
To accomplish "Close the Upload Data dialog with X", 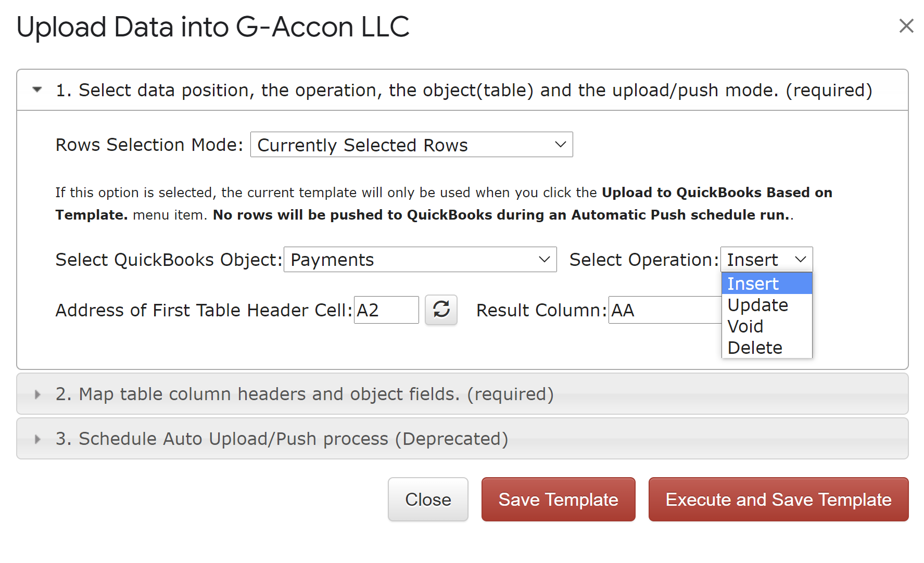I will point(906,25).
